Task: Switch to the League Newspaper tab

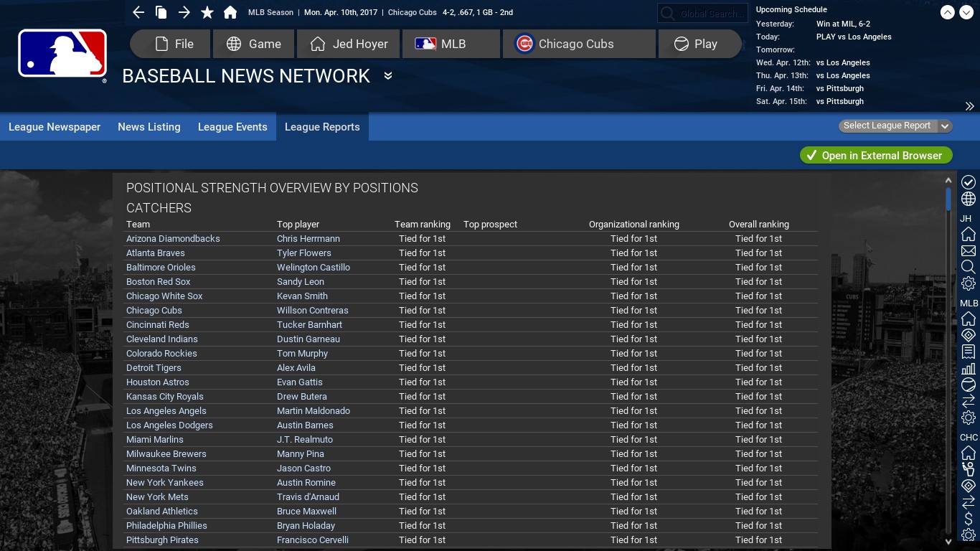Action: pyautogui.click(x=55, y=127)
